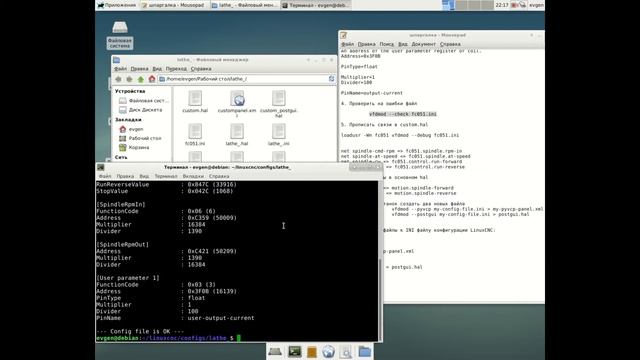Click network tray icon in top panel
Screen dimensions: 640x360
click(x=522, y=5)
